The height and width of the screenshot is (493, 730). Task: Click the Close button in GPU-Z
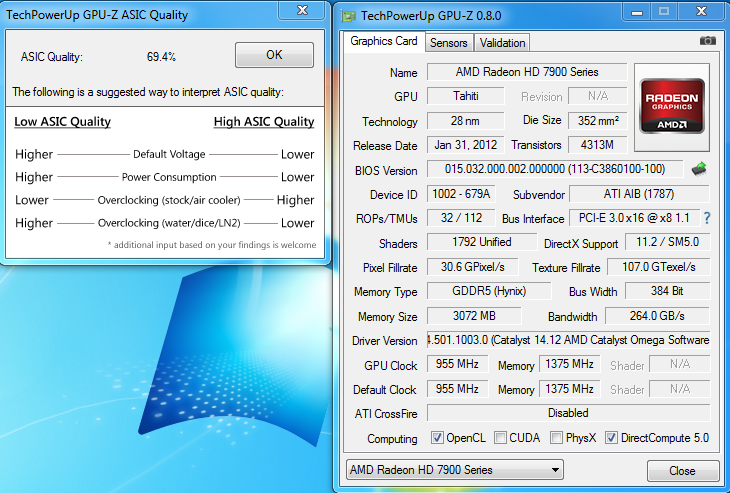pos(683,471)
